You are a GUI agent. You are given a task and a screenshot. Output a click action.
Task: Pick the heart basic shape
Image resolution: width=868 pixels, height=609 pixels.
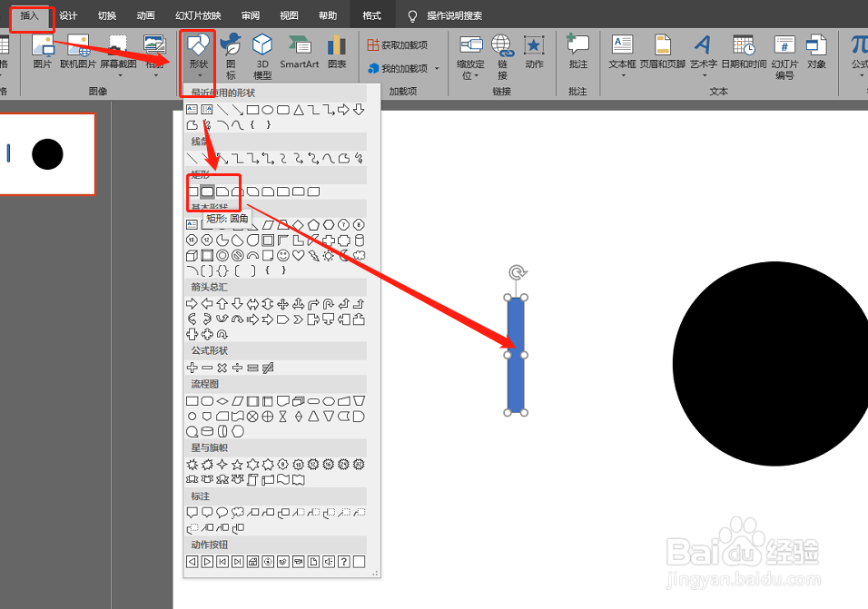pyautogui.click(x=299, y=255)
